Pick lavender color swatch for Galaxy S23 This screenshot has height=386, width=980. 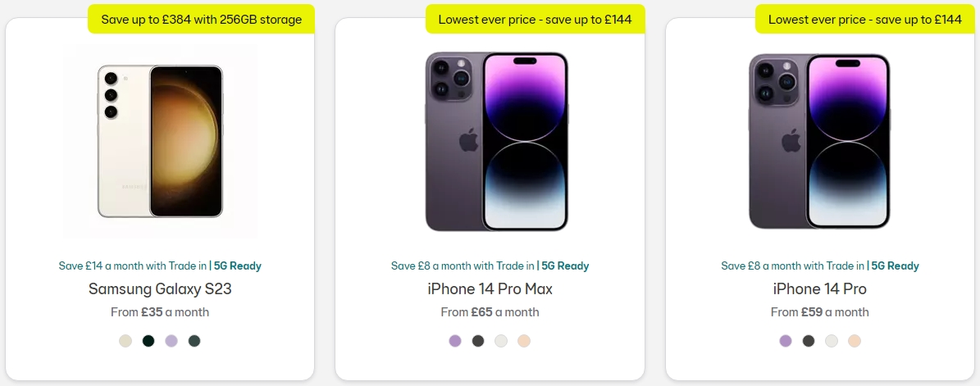click(x=171, y=341)
